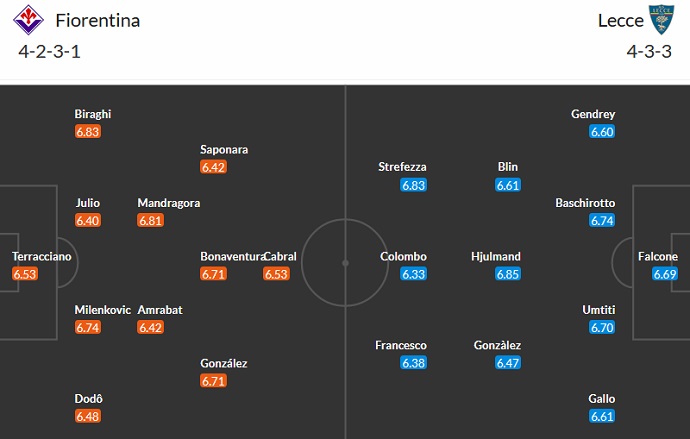Screen dimensions: 690x439
Task: Select goalkeeper Falcone's rating badge
Action: (665, 274)
